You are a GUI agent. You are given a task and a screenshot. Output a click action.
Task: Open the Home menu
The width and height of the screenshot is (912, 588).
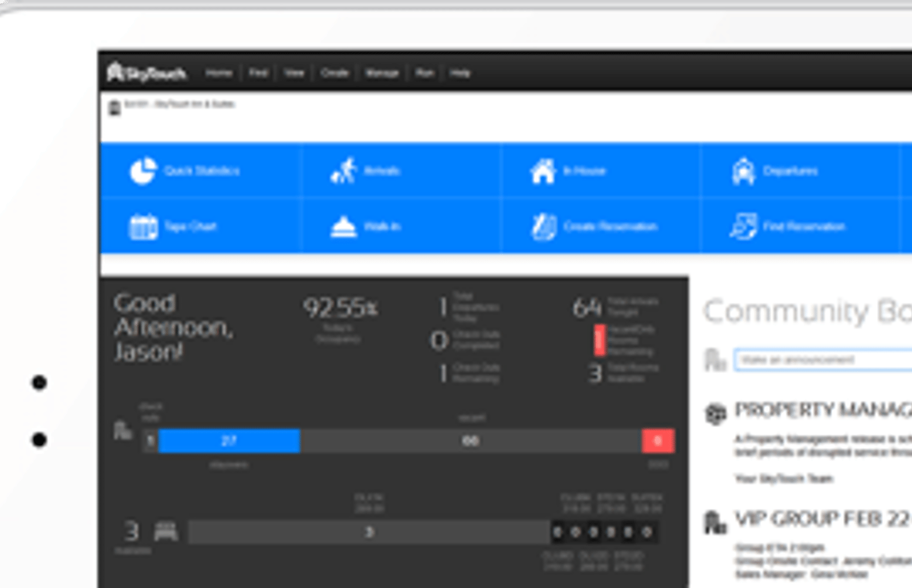(219, 73)
